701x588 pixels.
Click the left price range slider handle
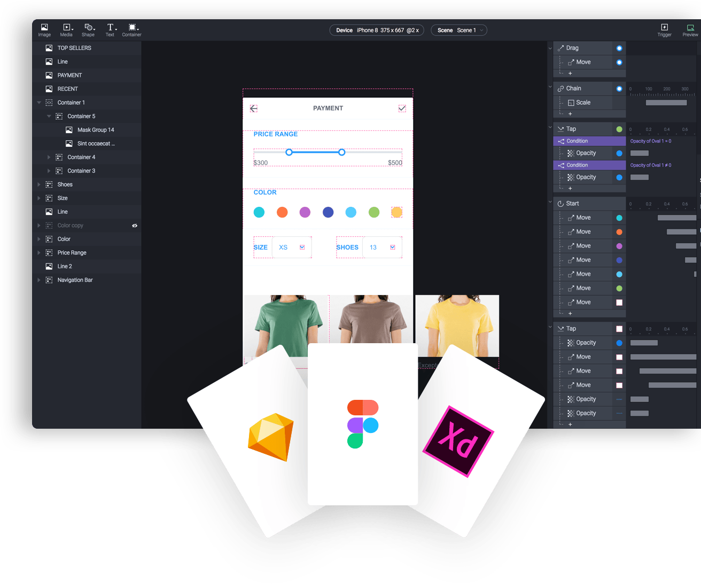(x=289, y=152)
